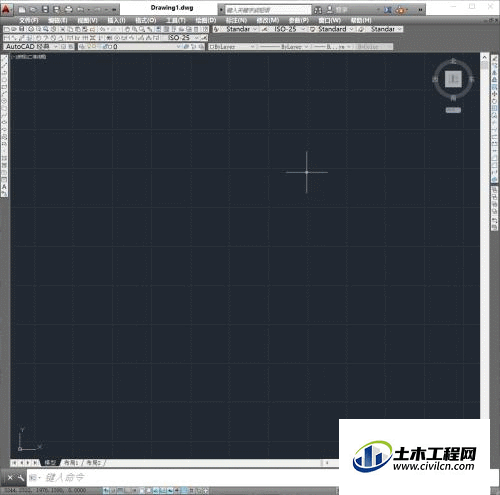Click the WCS label below the ViewCube
500x495 pixels.
pos(453,110)
